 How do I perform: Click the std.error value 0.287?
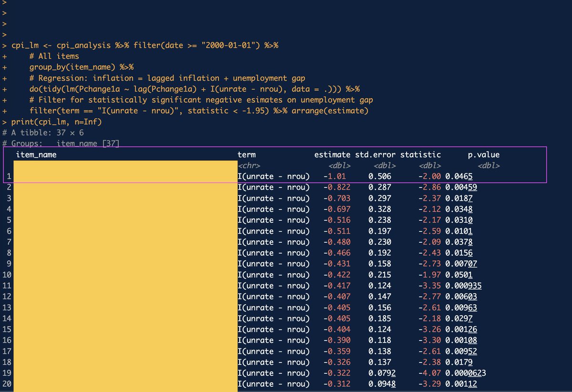(380, 187)
